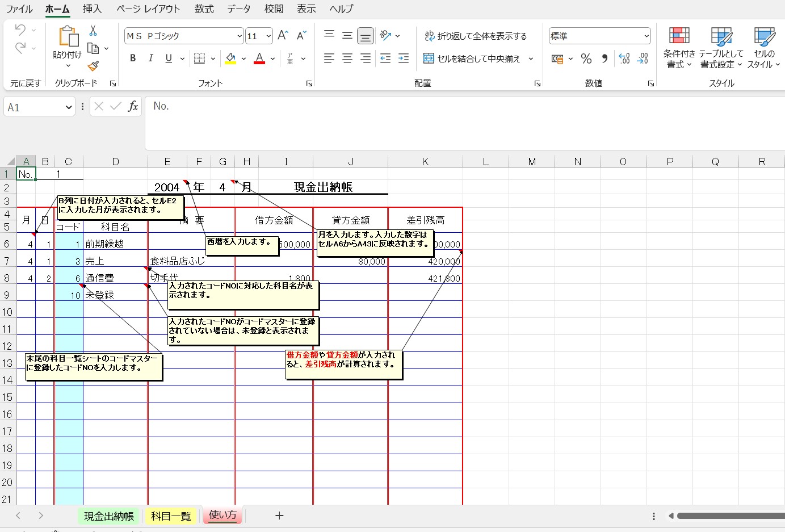
Task: Apply the yellow fill color swatch
Action: click(x=230, y=58)
